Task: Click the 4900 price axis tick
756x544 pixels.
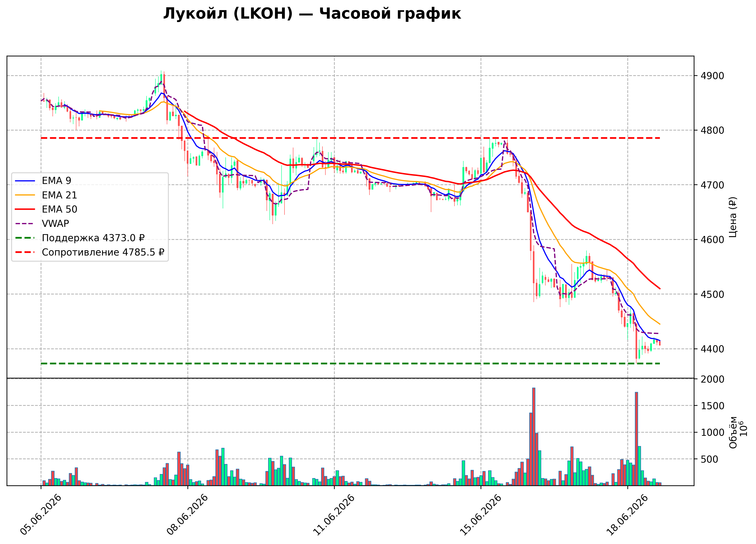Action: click(712, 76)
